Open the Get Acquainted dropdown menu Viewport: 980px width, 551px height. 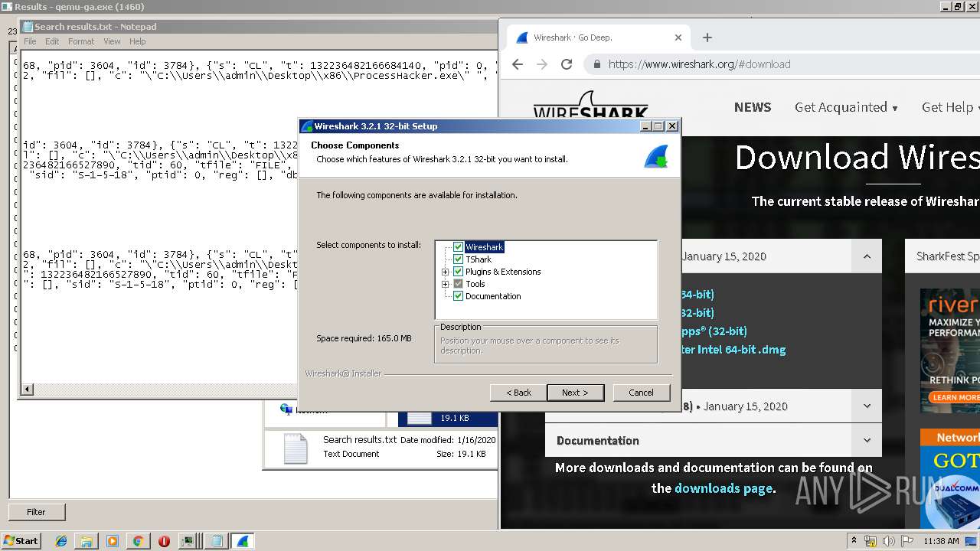coord(846,107)
